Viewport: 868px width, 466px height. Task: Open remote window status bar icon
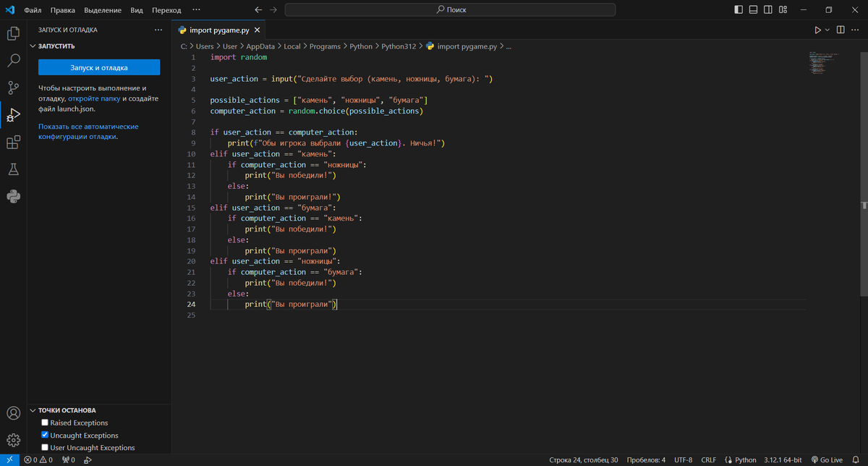point(9,459)
